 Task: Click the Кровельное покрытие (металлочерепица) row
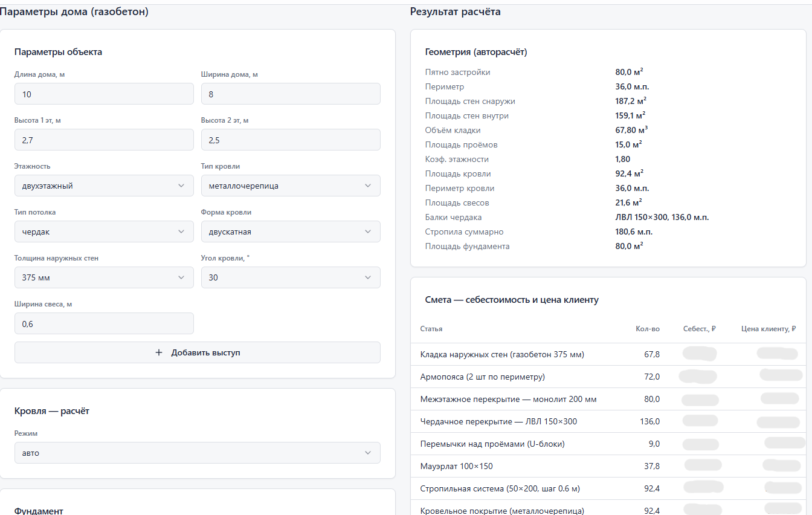point(608,508)
